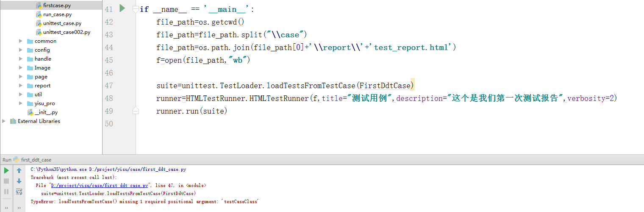Viewport: 644px width, 212px height.
Task: Expand the yisu_pro folder arrow
Action: click(21, 103)
